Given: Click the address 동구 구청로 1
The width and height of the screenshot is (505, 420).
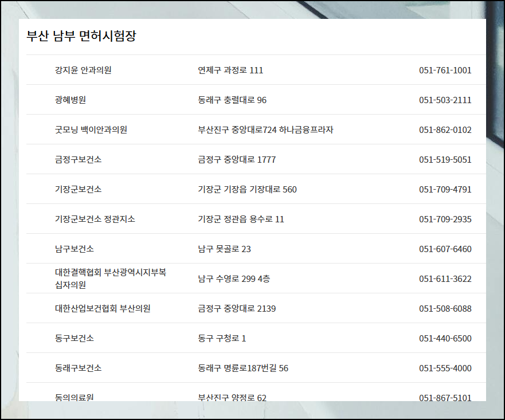Looking at the screenshot, I should [222, 338].
